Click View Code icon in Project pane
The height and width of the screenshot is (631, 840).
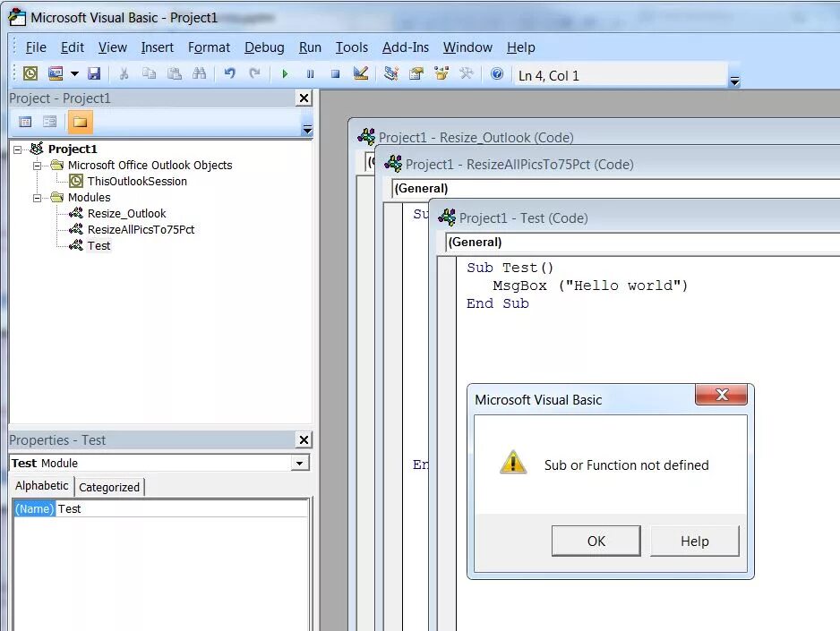click(x=25, y=122)
